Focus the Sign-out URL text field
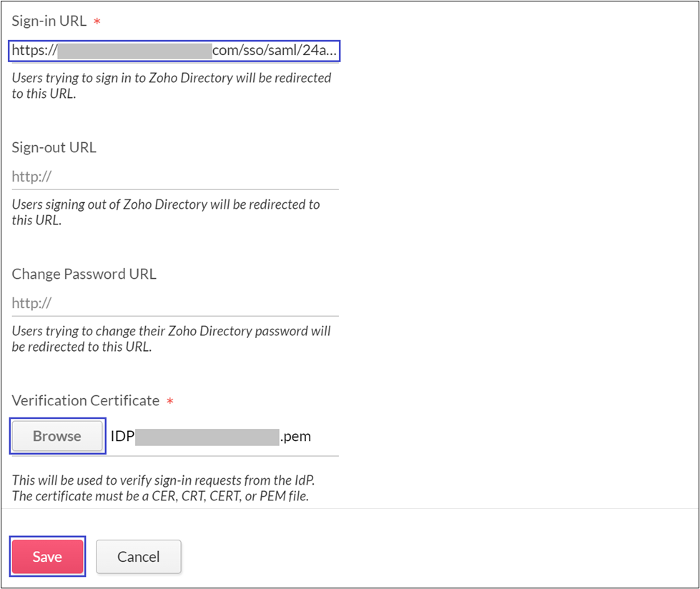This screenshot has width=700, height=589. 174,177
